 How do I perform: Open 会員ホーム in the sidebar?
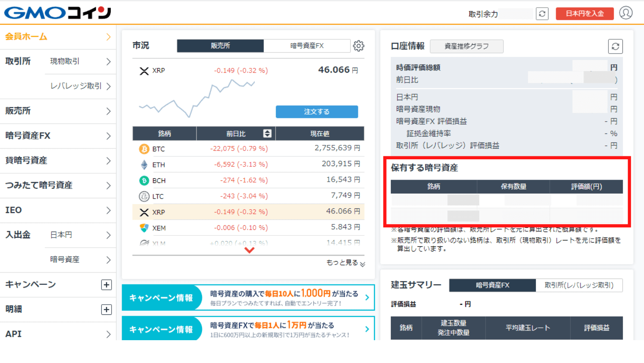click(58, 37)
